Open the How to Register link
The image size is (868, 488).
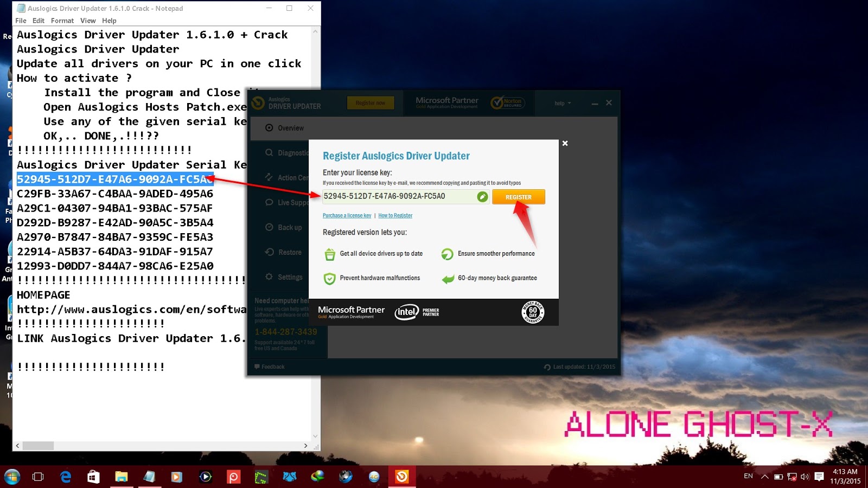point(395,216)
